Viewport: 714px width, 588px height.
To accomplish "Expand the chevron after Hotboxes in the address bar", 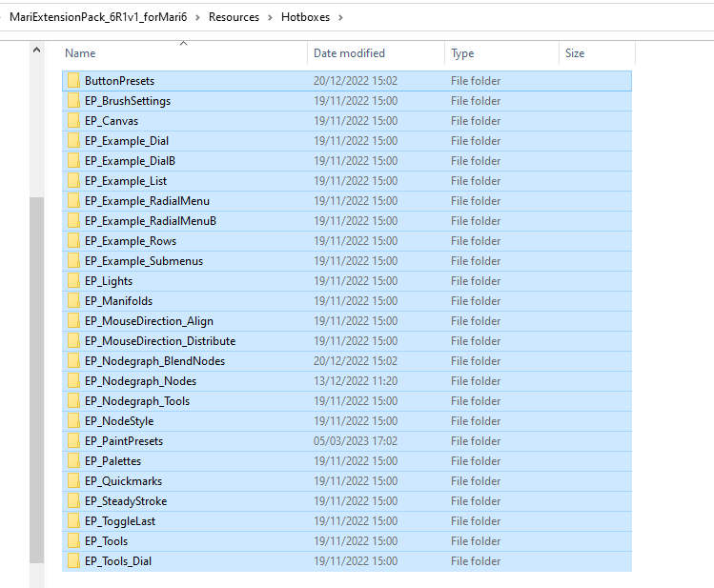I will pos(340,17).
